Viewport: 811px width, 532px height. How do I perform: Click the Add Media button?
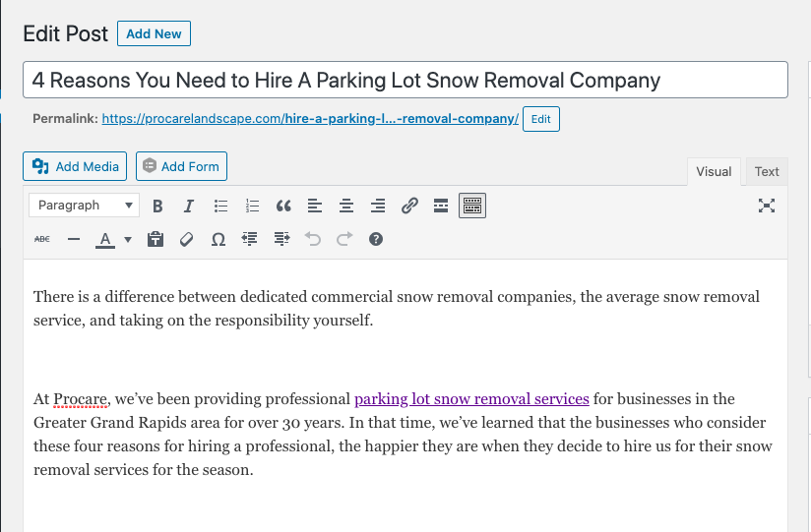(76, 166)
